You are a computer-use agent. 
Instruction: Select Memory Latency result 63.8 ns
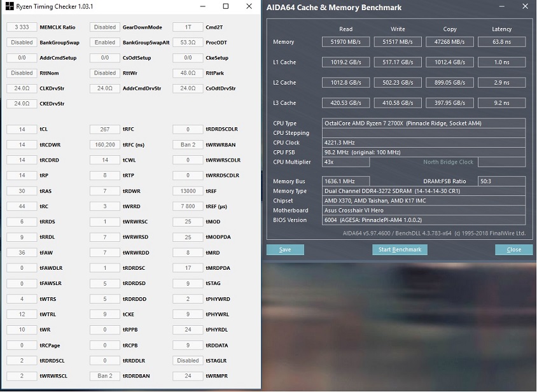502,42
